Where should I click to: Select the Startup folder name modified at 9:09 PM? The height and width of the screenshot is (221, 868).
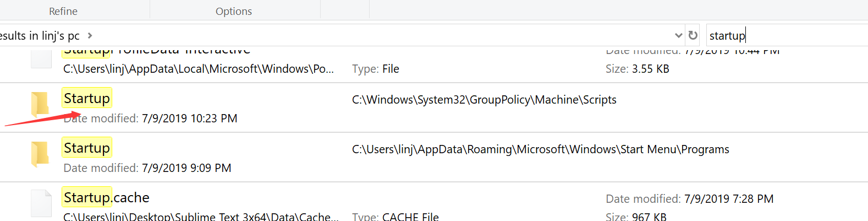tap(87, 148)
